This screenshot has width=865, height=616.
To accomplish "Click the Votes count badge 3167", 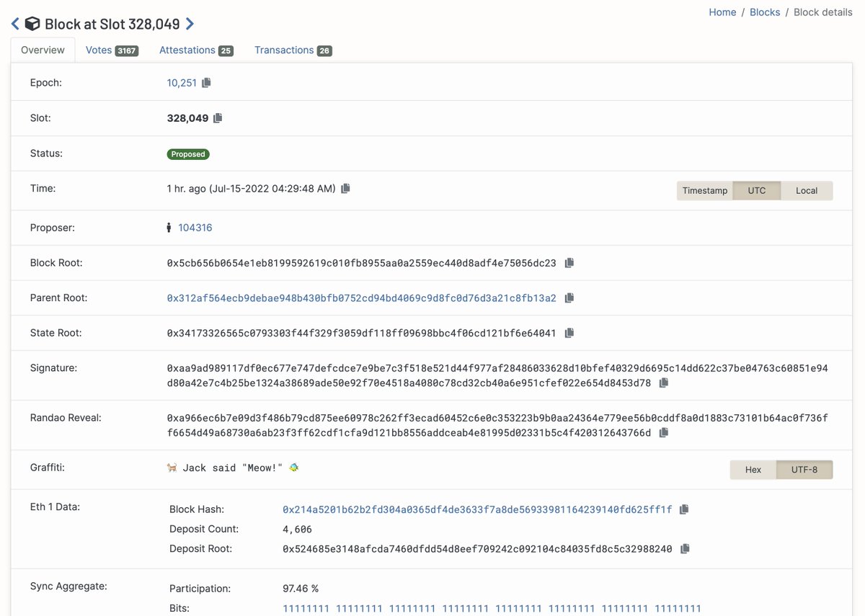I will point(127,51).
